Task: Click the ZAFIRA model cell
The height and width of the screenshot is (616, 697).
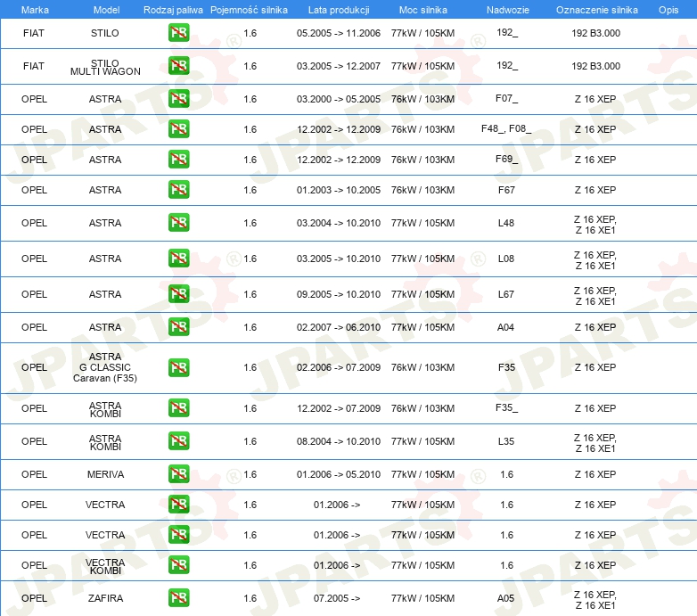Action: tap(105, 598)
